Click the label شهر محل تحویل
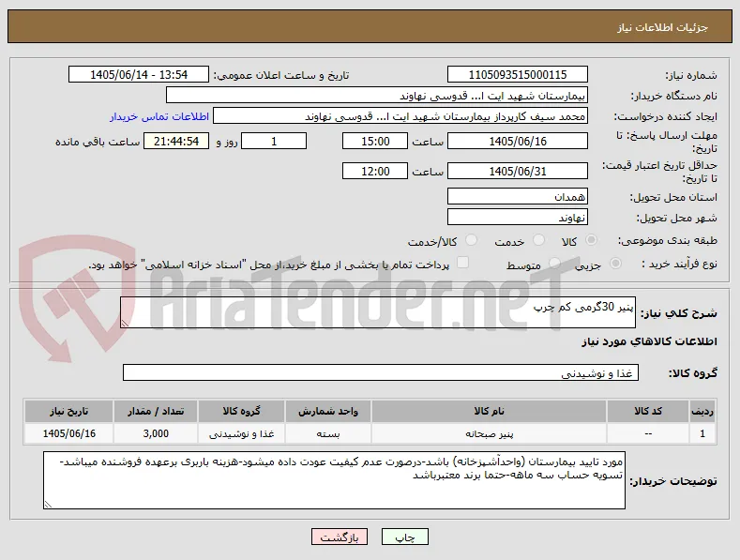The height and width of the screenshot is (560, 740). [677, 218]
